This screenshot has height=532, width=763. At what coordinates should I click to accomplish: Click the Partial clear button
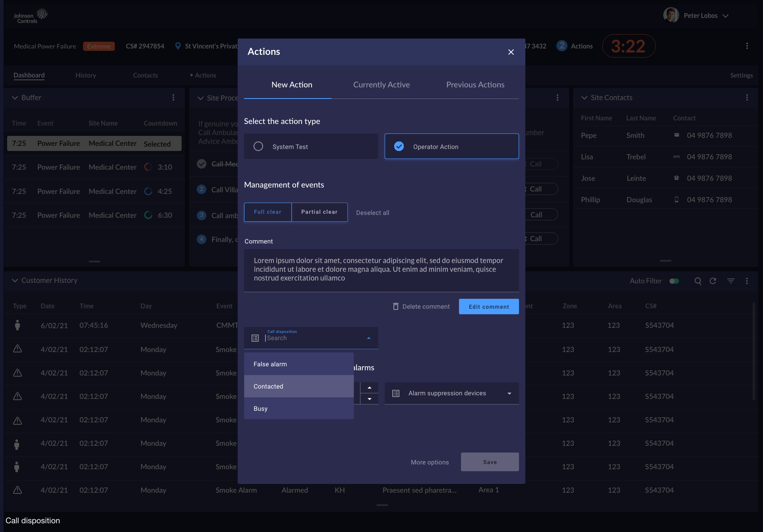pos(319,212)
